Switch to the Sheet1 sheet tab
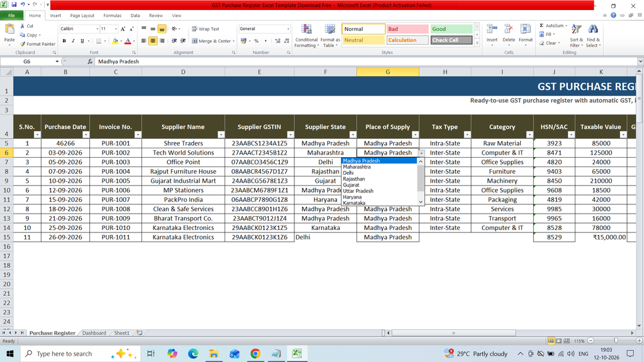The width and height of the screenshot is (644, 362). point(121,333)
